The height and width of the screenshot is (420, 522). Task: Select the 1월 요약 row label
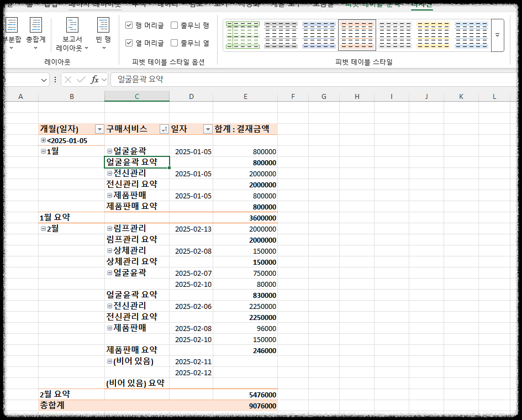pos(72,218)
